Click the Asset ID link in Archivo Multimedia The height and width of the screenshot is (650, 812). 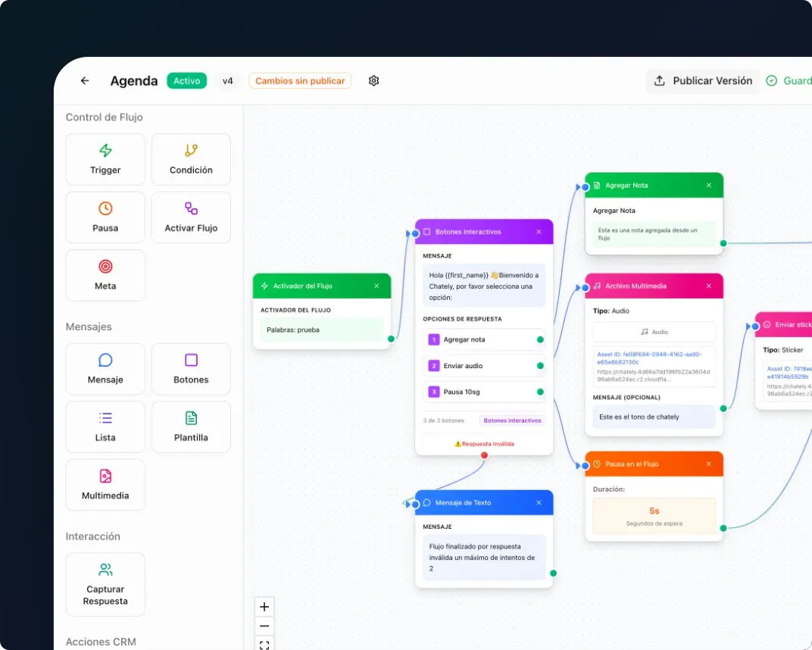pos(649,358)
